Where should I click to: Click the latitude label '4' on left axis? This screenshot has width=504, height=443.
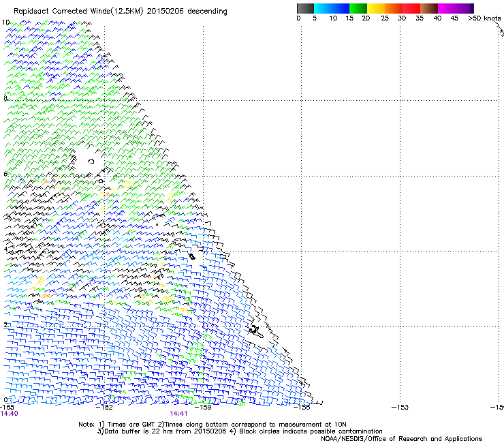tap(5, 249)
